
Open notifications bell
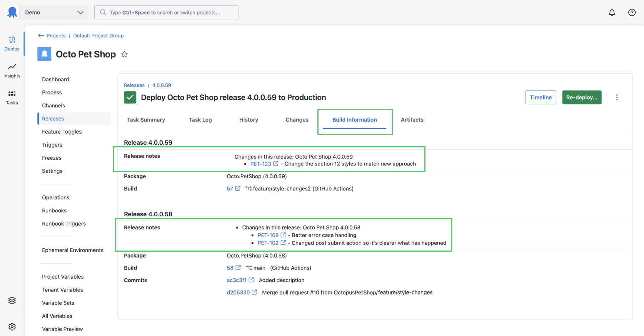(x=612, y=12)
